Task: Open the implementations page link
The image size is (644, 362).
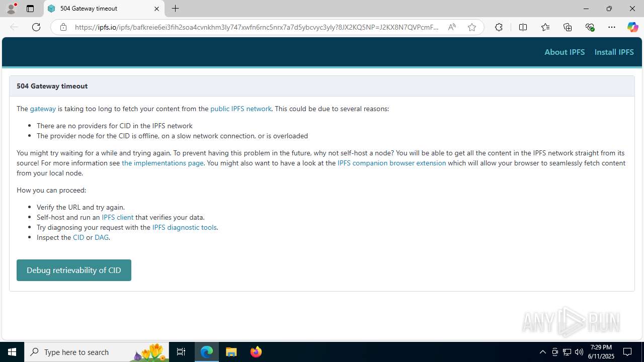Action: (163, 163)
